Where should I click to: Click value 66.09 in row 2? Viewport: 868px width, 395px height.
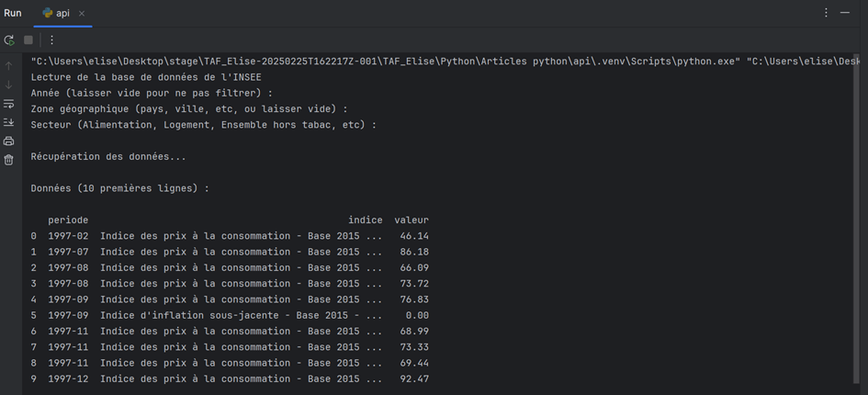414,267
